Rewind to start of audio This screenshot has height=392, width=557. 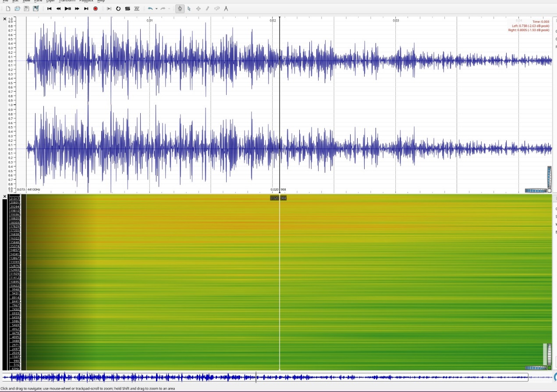point(49,9)
